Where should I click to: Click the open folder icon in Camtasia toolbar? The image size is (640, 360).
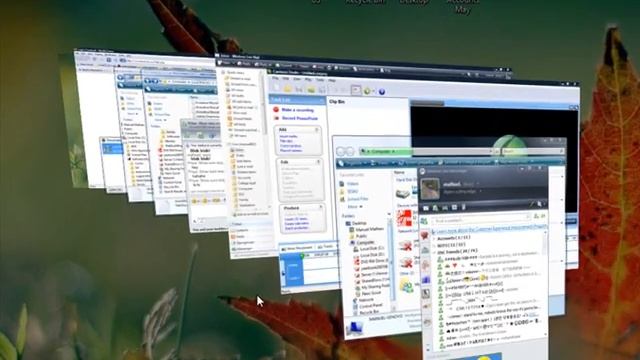(x=287, y=89)
